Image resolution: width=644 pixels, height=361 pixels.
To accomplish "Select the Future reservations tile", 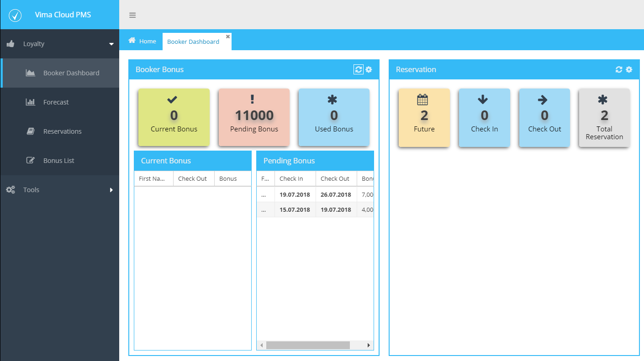I will click(x=424, y=118).
